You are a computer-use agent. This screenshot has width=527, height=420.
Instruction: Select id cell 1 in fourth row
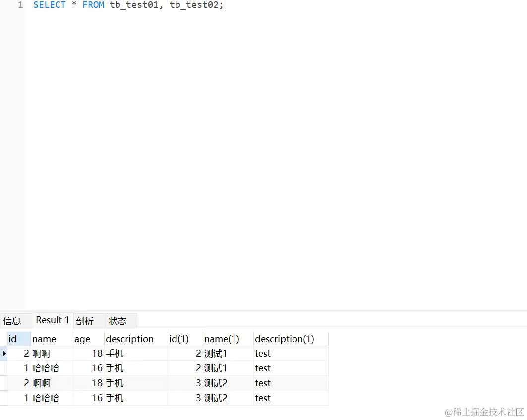19,398
